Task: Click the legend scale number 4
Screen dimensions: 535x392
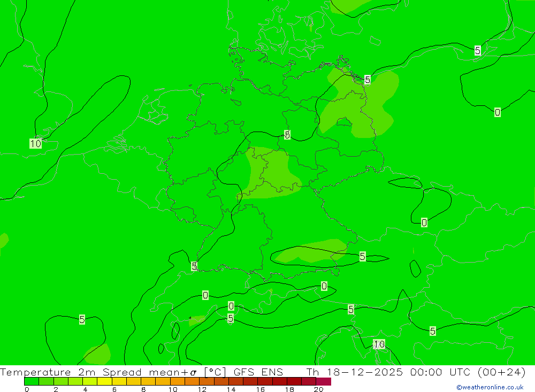Action: [x=85, y=389]
